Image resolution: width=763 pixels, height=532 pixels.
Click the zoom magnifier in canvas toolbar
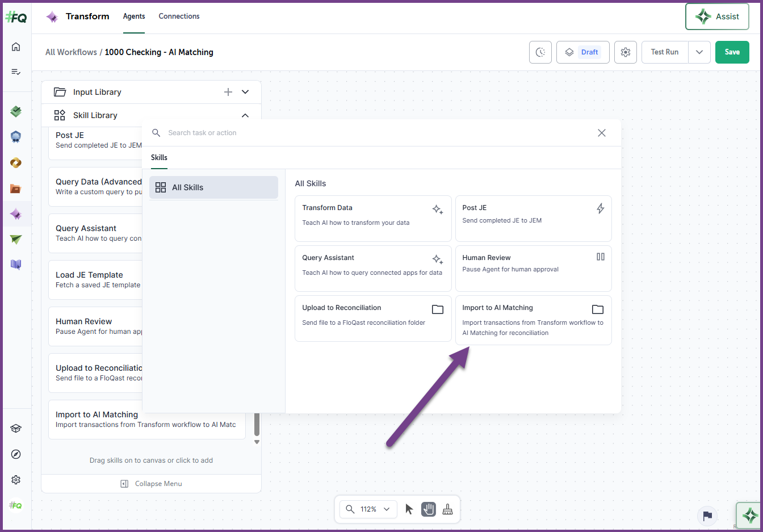(x=350, y=509)
